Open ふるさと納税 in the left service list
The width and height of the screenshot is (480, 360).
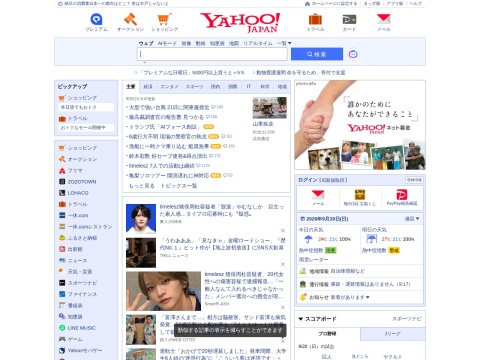click(78, 238)
